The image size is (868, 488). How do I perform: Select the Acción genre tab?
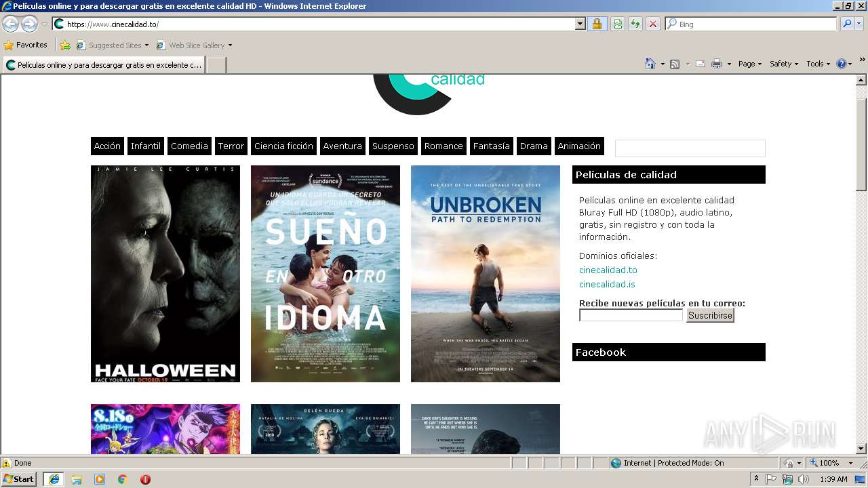[x=107, y=146]
